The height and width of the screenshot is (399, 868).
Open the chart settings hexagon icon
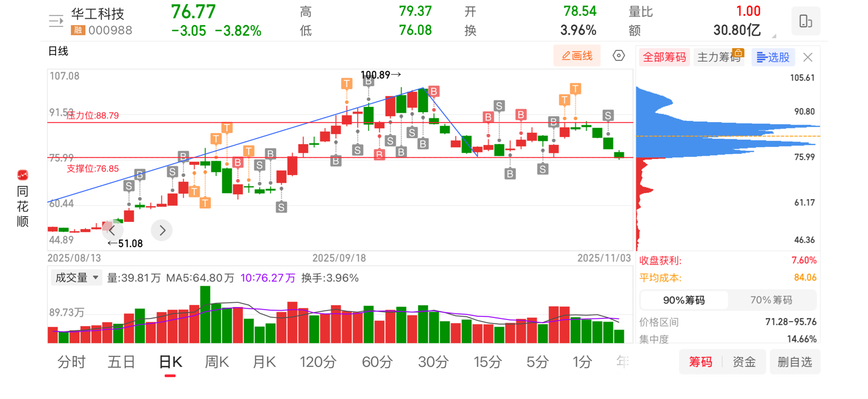pyautogui.click(x=618, y=56)
